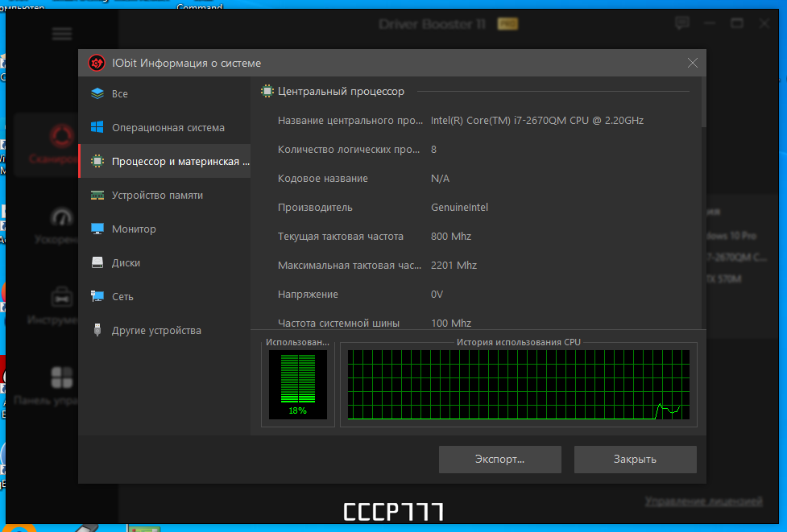The height and width of the screenshot is (532, 787).
Task: Click the scan icon in Driver Booster sidebar
Action: click(62, 136)
